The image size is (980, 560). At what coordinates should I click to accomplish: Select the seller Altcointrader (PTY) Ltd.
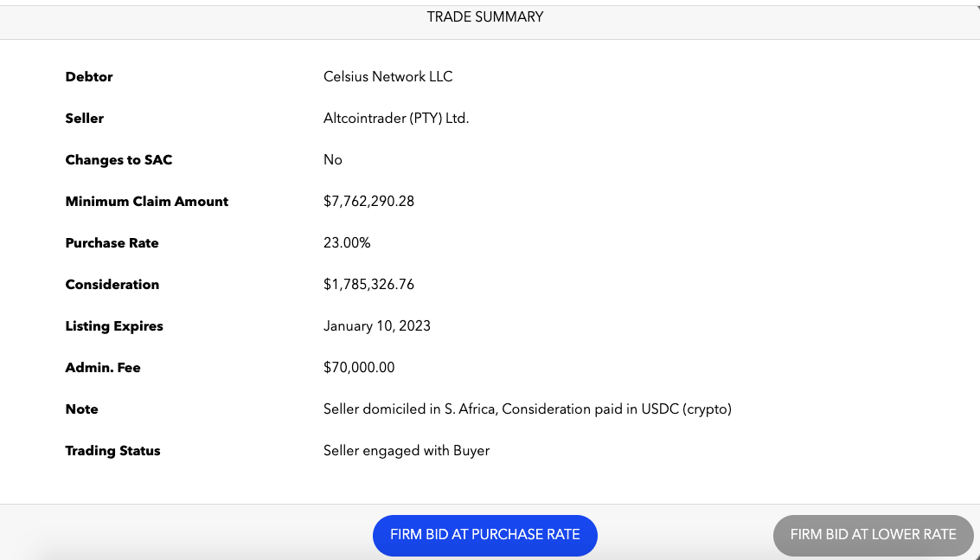pos(396,118)
